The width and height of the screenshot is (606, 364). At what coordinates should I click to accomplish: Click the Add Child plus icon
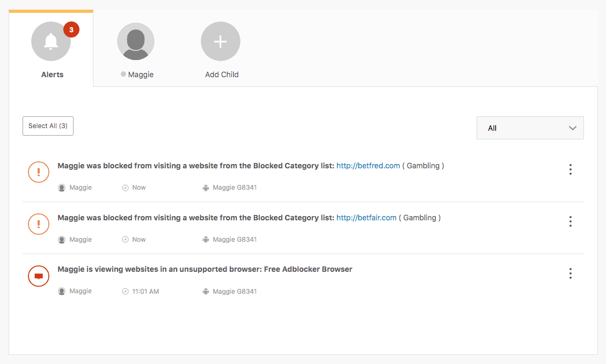[221, 42]
